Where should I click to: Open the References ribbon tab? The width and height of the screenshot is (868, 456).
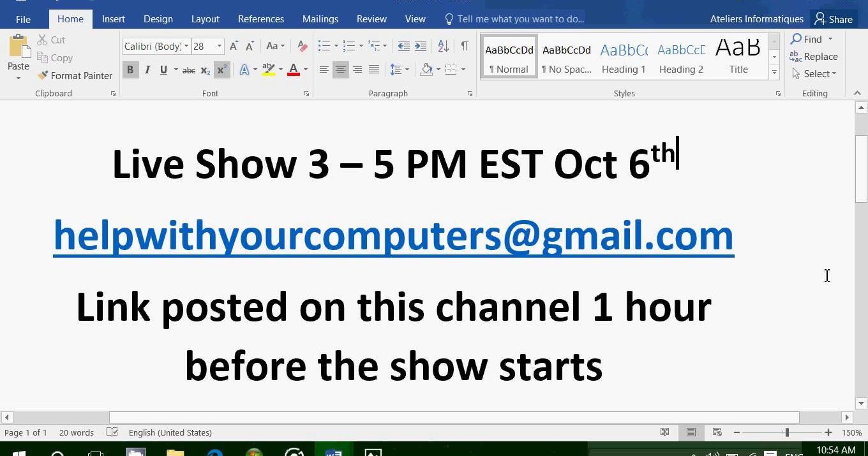tap(260, 19)
